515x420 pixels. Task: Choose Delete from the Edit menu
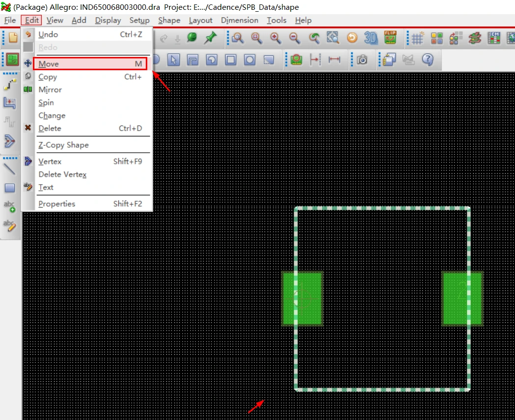tap(87, 128)
